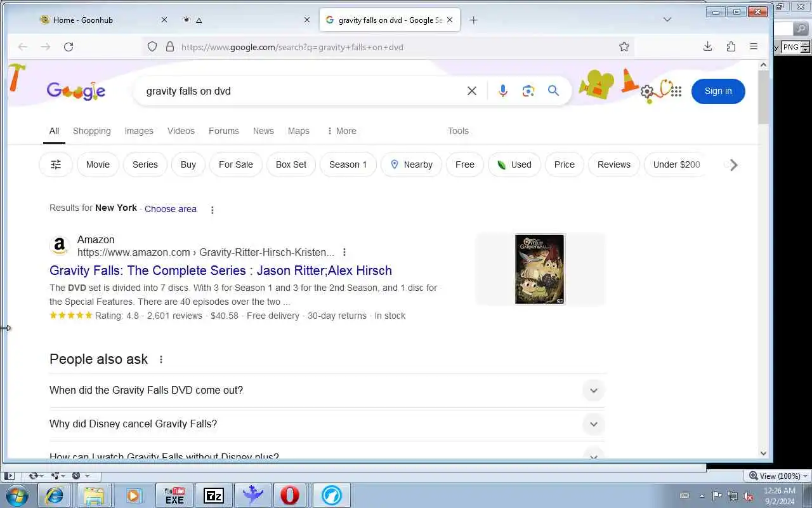Open Google quick settings gear
This screenshot has width=812, height=508.
coord(647,92)
